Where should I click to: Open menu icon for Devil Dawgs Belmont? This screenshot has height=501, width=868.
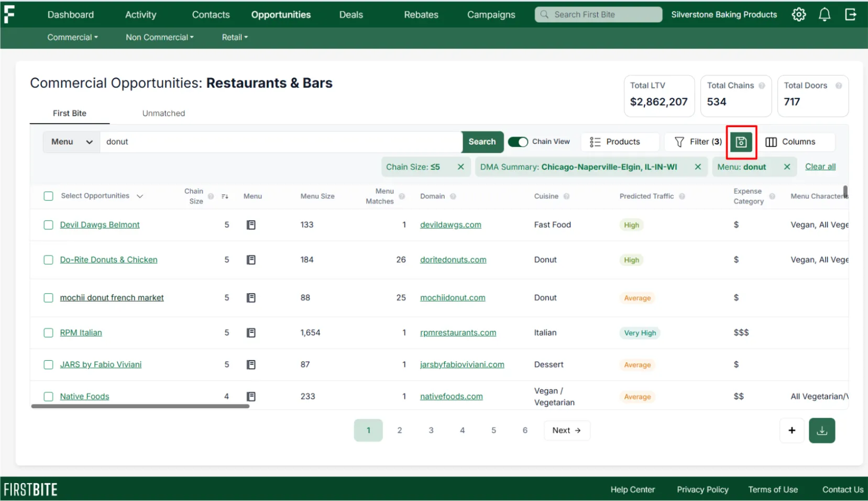(251, 225)
